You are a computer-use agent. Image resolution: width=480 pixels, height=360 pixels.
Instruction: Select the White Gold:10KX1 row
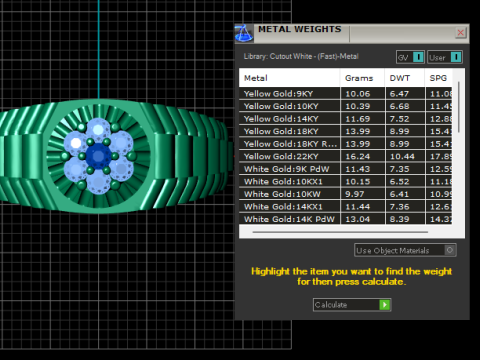click(346, 182)
